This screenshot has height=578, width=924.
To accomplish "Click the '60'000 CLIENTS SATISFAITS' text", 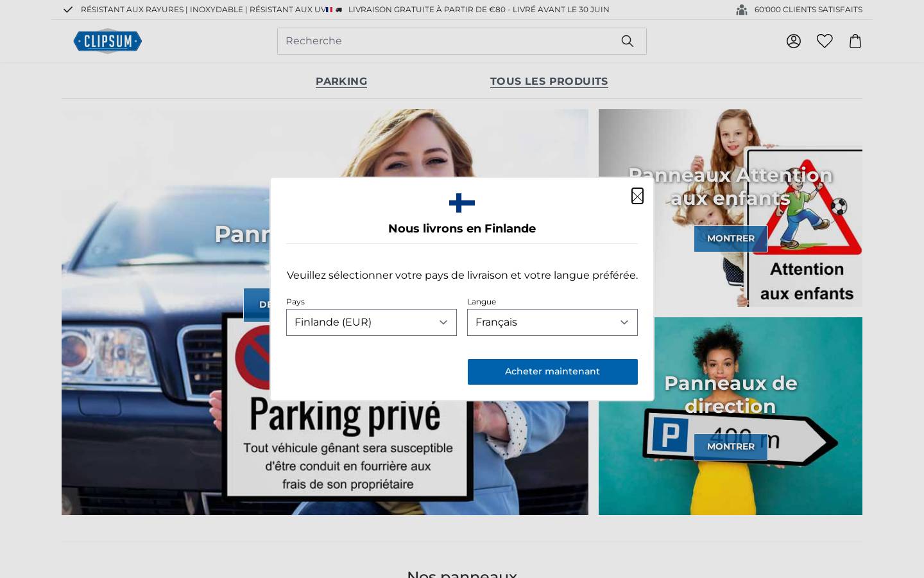I will pyautogui.click(x=809, y=10).
